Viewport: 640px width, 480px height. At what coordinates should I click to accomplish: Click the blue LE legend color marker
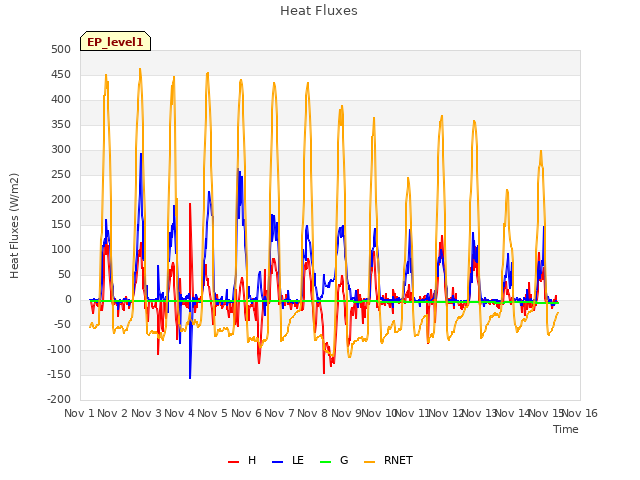(x=278, y=462)
